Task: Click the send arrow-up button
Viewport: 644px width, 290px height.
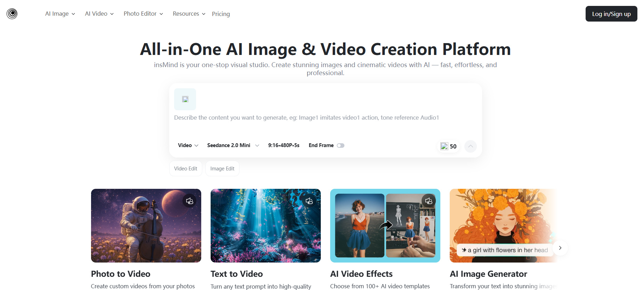Action: 471,146
